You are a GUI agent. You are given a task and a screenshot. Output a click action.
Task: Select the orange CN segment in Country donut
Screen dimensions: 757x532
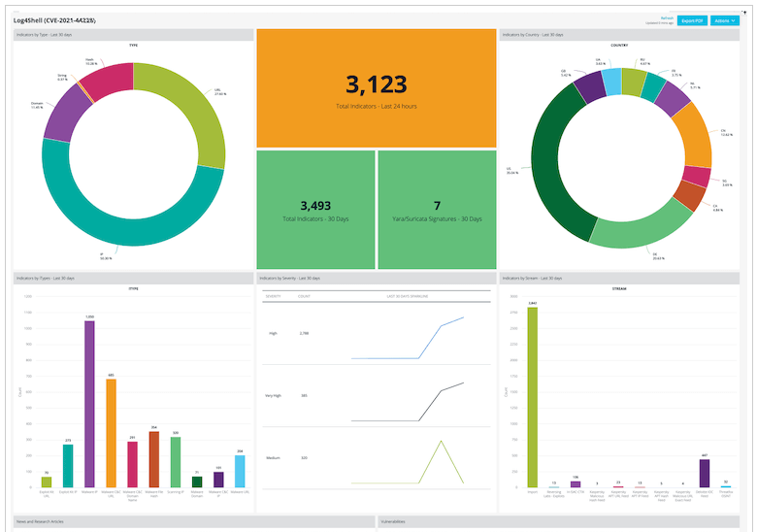[695, 138]
